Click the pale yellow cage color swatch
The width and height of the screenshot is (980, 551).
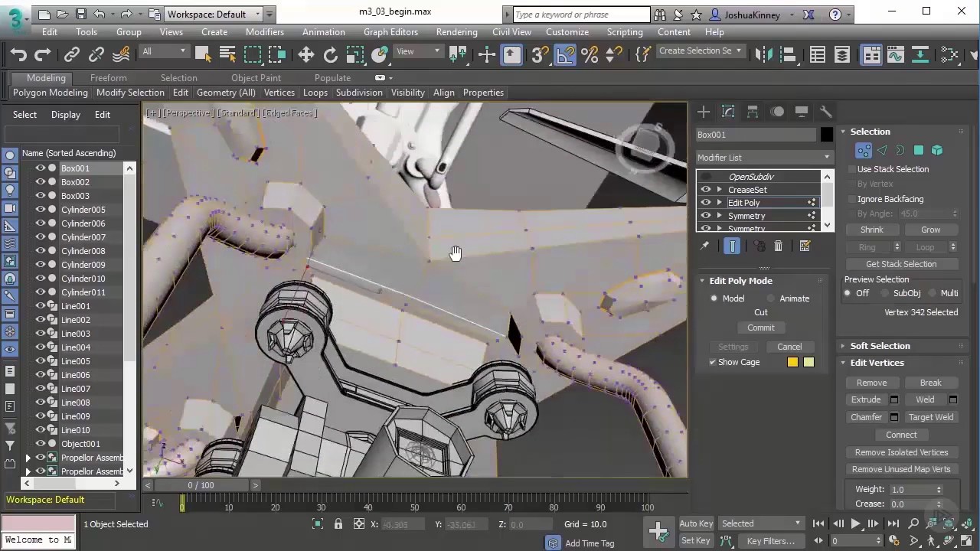(808, 362)
